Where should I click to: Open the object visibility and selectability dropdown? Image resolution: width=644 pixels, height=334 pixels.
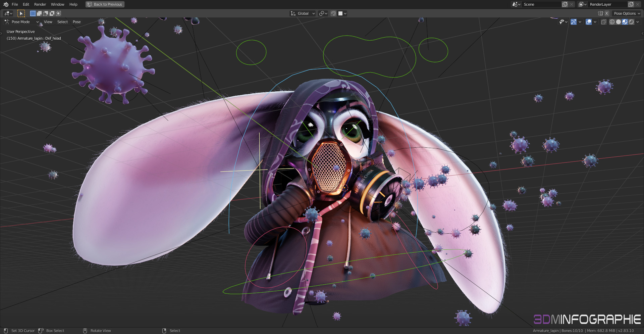tap(563, 22)
